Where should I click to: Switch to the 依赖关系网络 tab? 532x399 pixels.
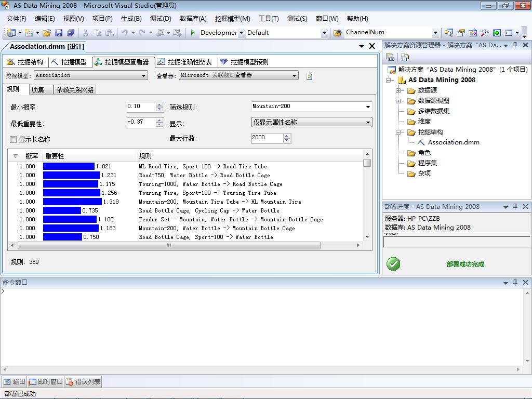75,90
